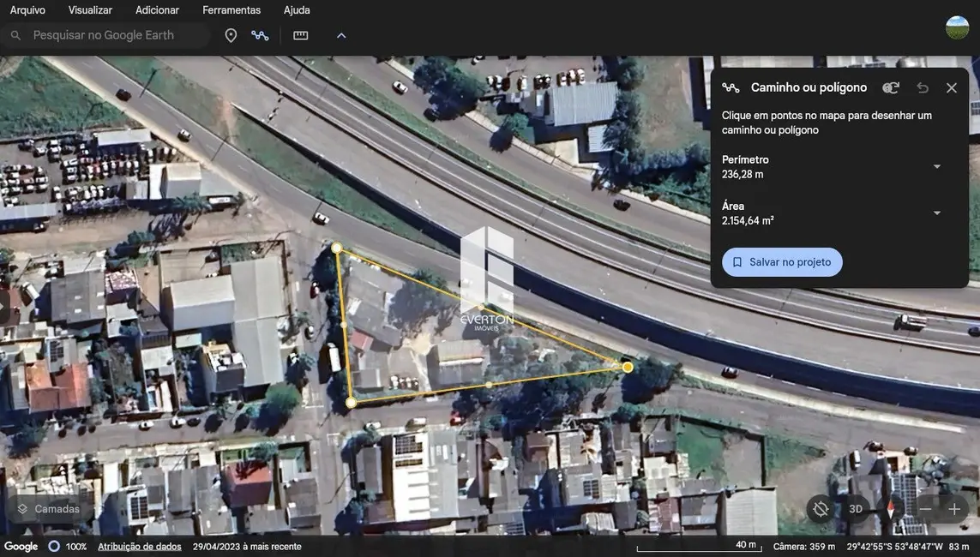Screen dimensions: 980x557
Task: Open the Área units dropdown
Action: click(936, 213)
